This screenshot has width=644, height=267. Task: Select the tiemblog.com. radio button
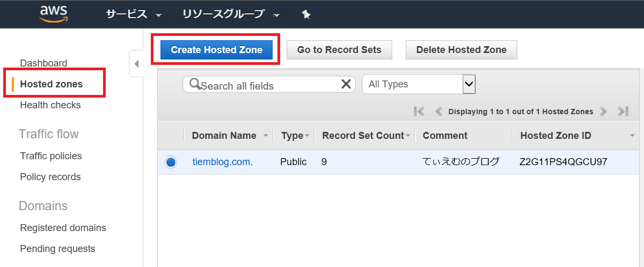[x=171, y=162]
